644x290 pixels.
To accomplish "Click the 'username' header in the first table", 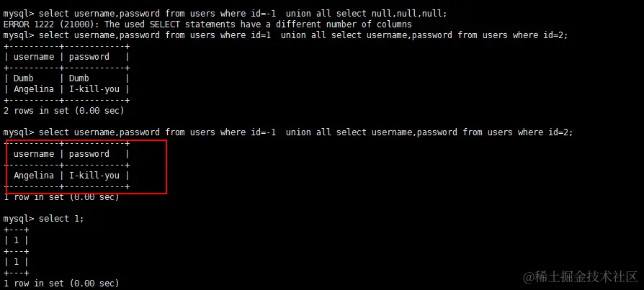I will coord(34,57).
